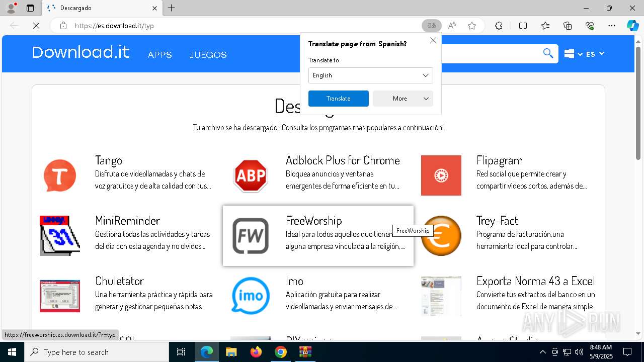Open Microsoft Edge from taskbar
The height and width of the screenshot is (362, 644).
pyautogui.click(x=207, y=352)
